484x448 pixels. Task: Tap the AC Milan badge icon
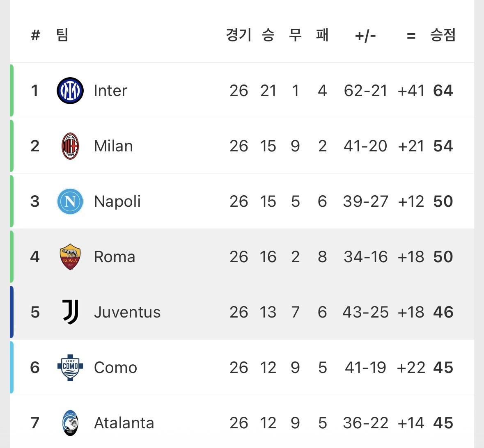70,146
